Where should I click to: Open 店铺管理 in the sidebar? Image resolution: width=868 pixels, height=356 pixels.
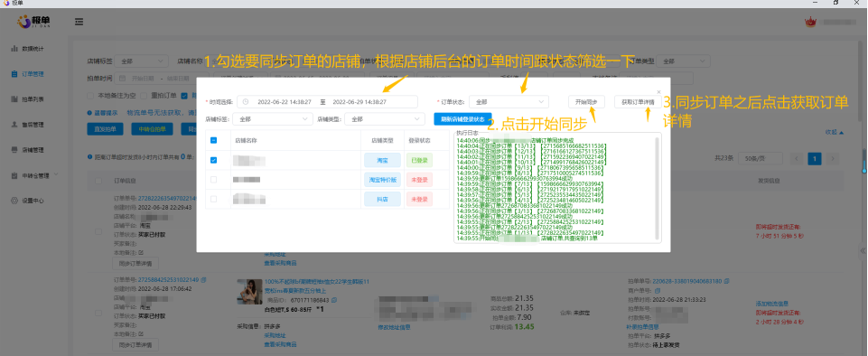coord(33,150)
